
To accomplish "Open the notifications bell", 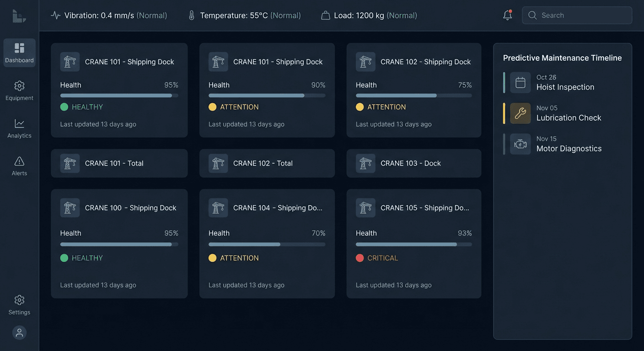I will tap(507, 15).
